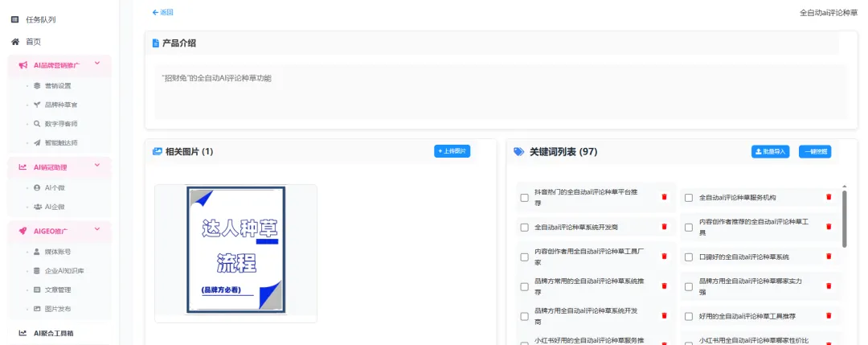The image size is (868, 345).
Task: Open 文章管理 menu item
Action: tap(59, 290)
